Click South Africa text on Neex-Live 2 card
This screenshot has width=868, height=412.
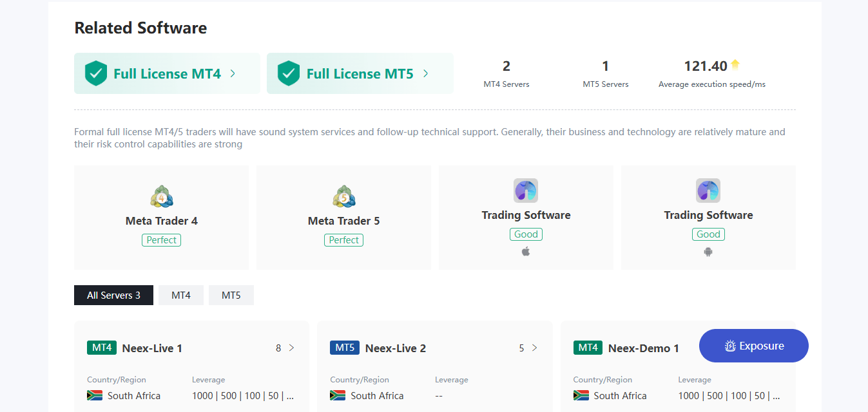[377, 395]
